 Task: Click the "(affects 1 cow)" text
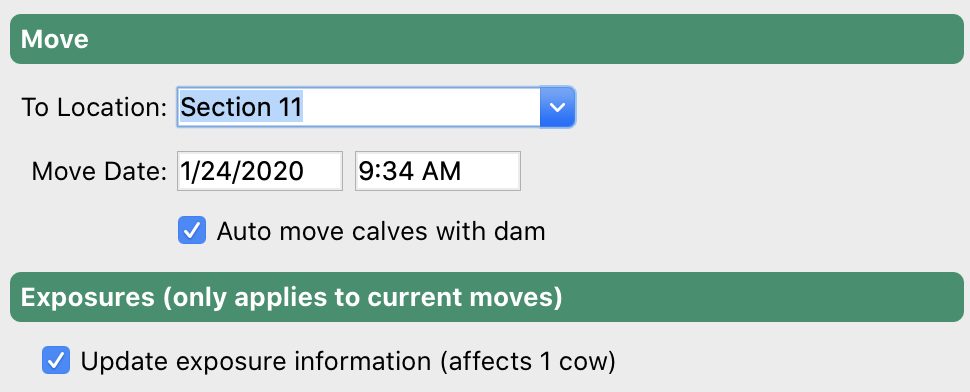[528, 361]
